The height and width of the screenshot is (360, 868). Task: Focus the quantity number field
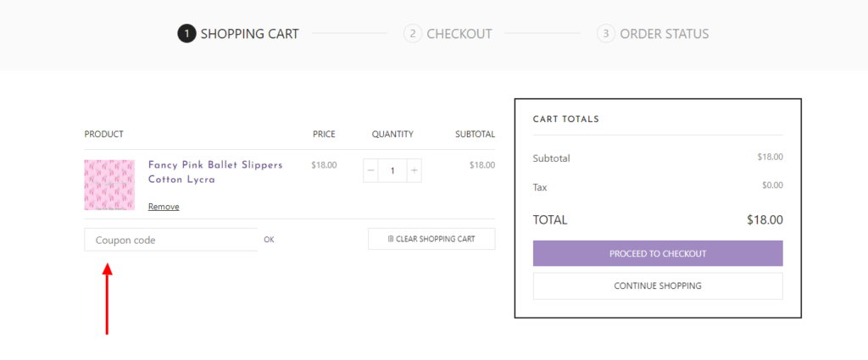(392, 171)
